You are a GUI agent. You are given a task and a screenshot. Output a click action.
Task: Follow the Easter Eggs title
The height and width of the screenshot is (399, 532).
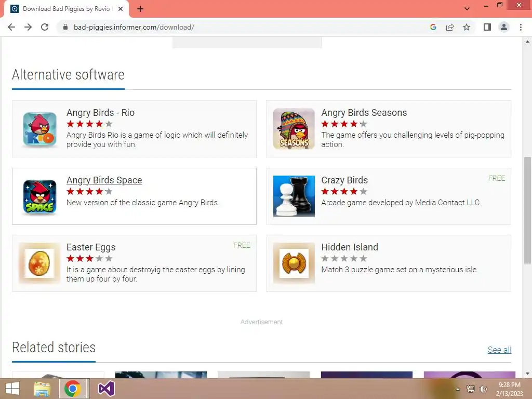point(91,247)
